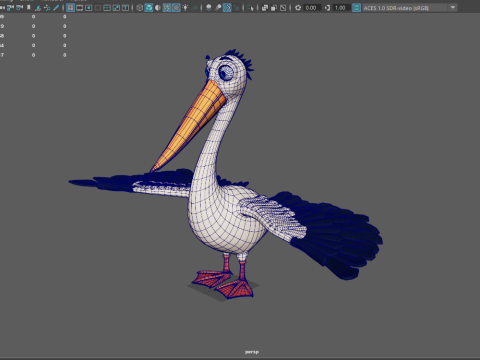Screen dimensions: 480x360
Task: Toggle the resolution gate icon
Action: 88,8
